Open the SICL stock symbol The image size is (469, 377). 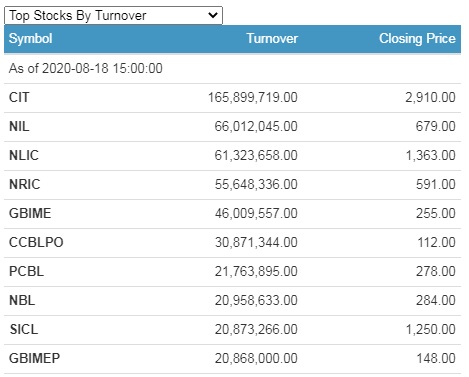click(x=24, y=329)
